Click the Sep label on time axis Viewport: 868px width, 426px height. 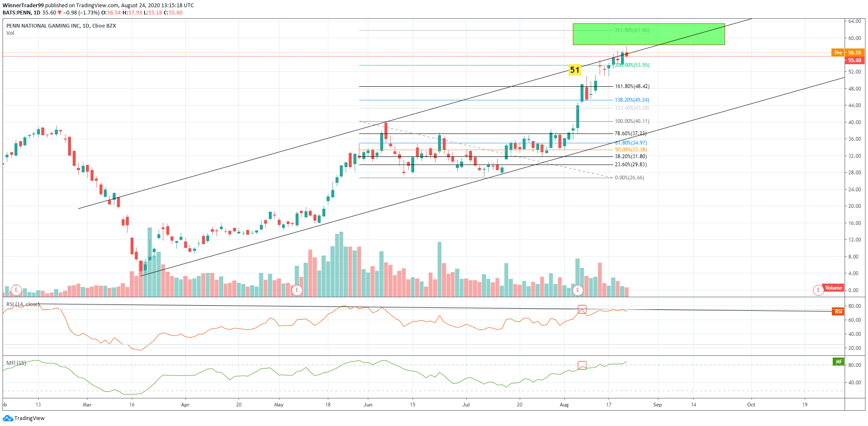coord(657,405)
